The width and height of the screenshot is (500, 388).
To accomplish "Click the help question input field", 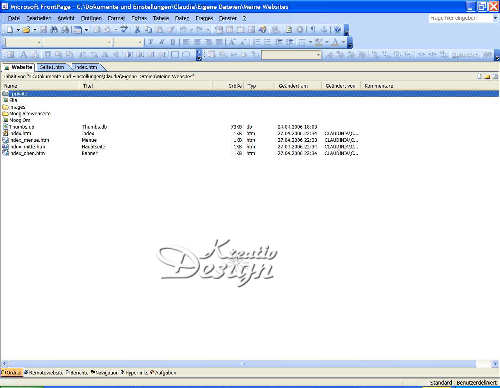I will point(460,18).
